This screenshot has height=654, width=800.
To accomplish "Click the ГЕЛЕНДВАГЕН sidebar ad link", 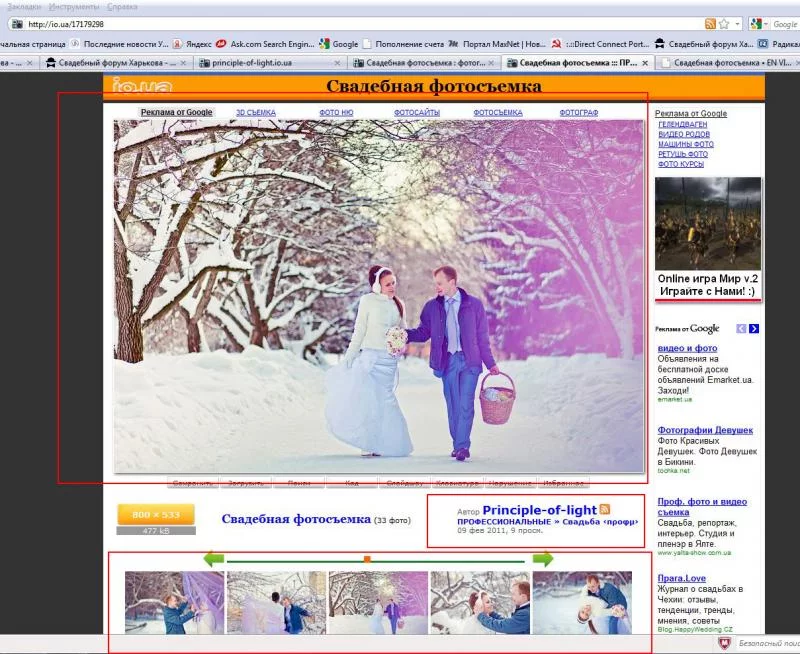I will tap(683, 124).
